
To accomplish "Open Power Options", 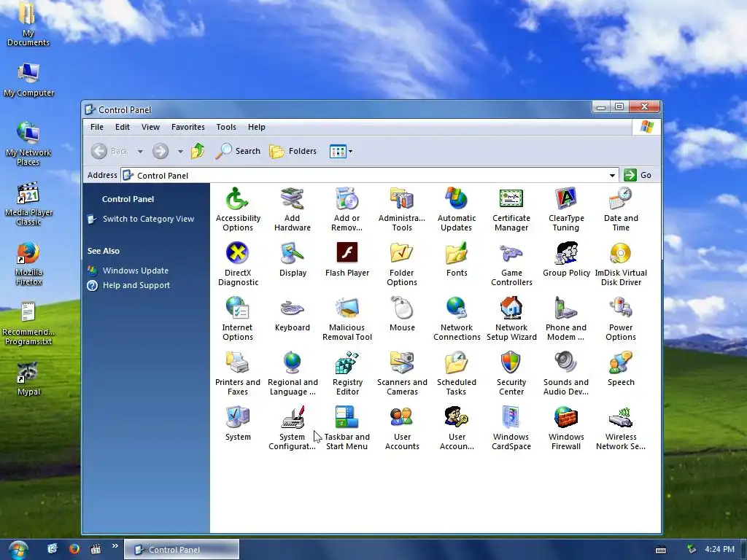I will tap(621, 319).
